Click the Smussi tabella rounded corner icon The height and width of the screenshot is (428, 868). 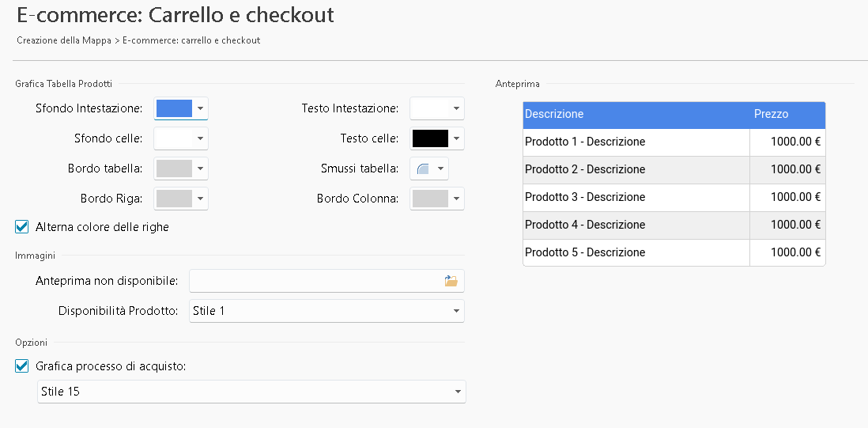tap(423, 169)
